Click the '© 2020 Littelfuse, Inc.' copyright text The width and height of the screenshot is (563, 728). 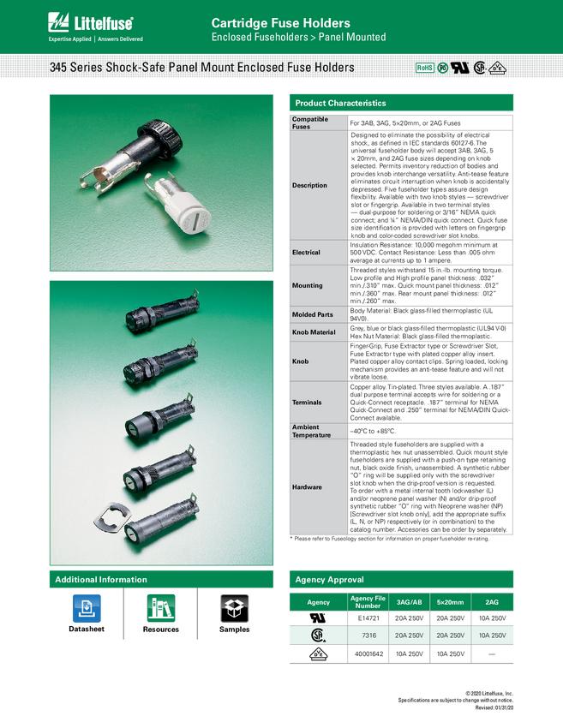point(489,693)
